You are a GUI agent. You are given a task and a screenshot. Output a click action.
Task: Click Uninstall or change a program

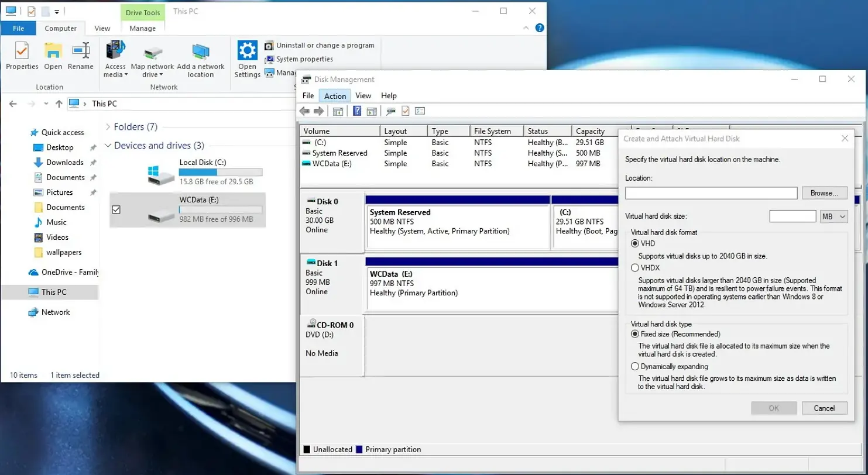click(x=320, y=45)
